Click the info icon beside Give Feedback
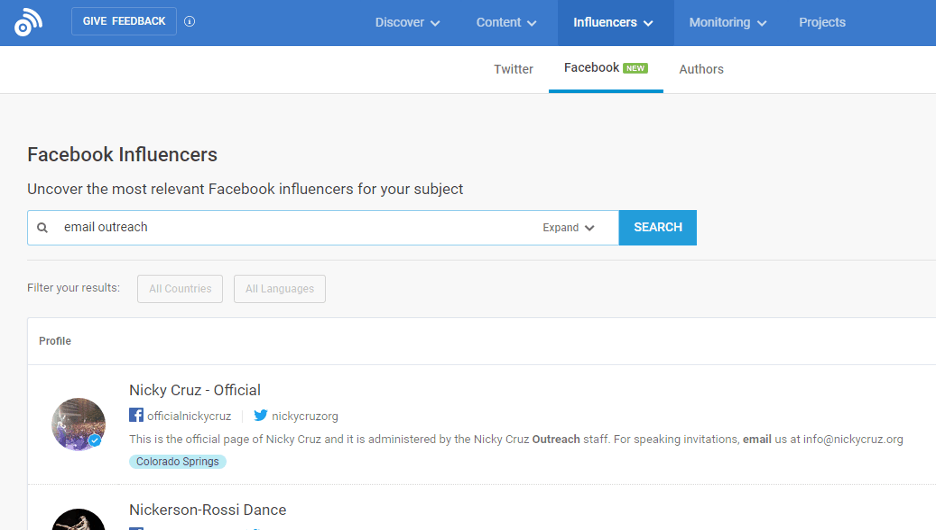The image size is (936, 530). (190, 22)
